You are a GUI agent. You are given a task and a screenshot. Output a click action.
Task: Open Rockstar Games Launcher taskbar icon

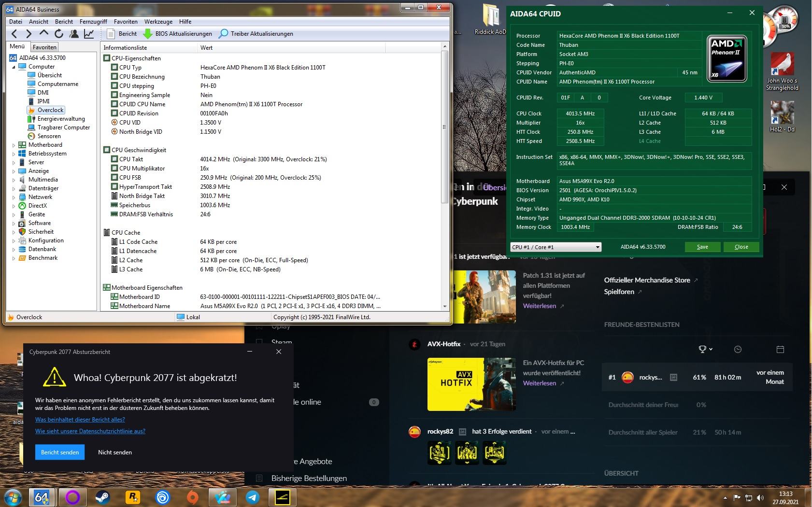click(132, 497)
